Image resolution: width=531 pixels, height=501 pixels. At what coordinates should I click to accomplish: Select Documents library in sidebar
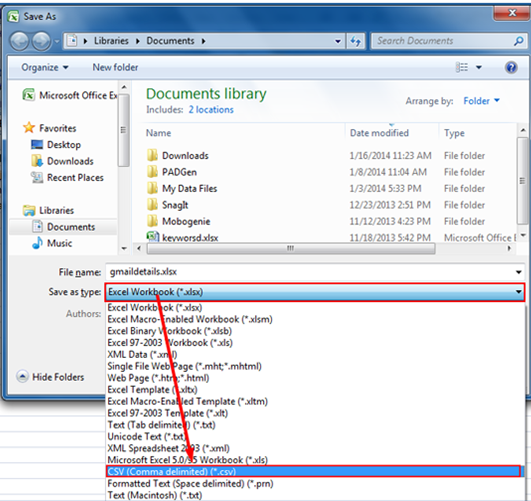tap(64, 227)
